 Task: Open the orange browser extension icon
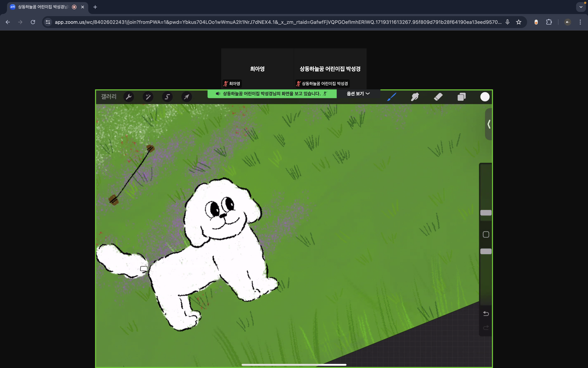click(x=536, y=22)
